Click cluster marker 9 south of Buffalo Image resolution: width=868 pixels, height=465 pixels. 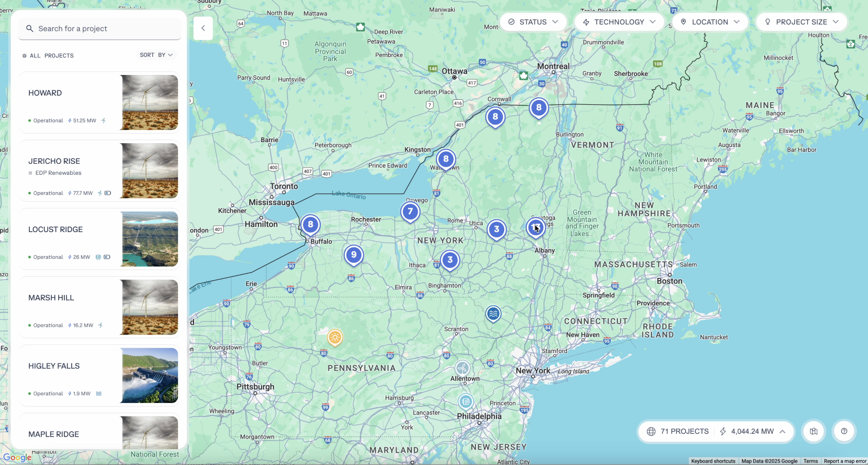point(354,255)
